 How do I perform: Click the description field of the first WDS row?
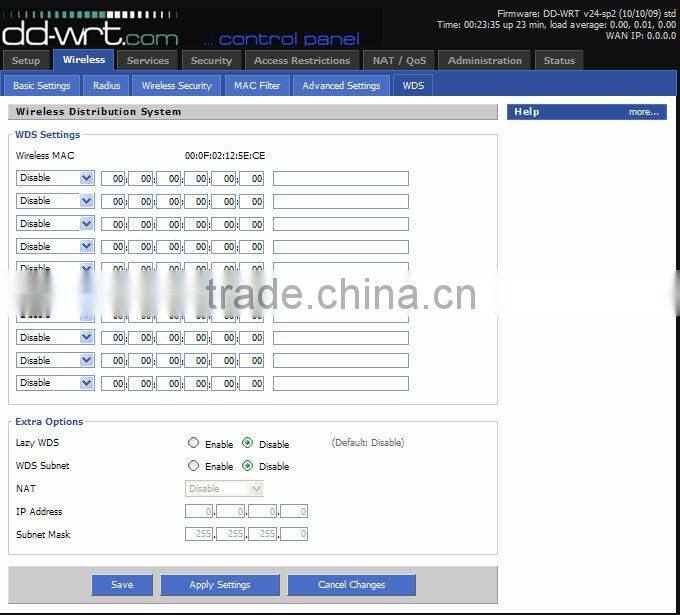click(x=341, y=178)
